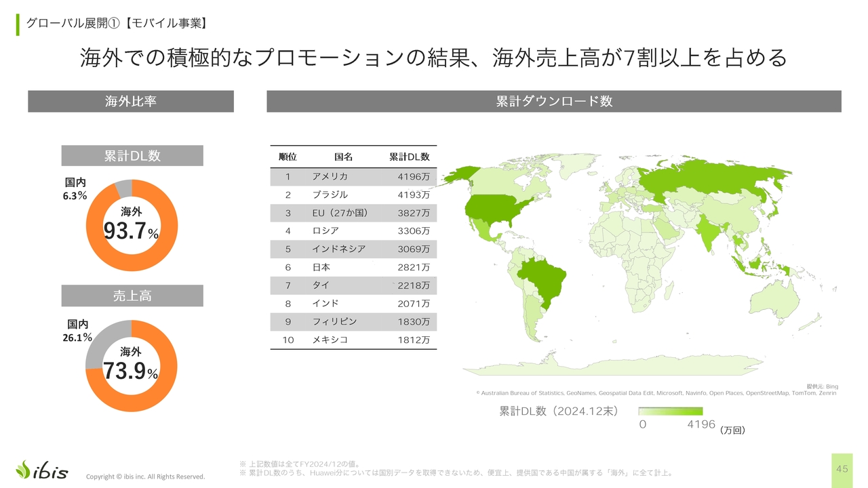Click the 3306万 value
The height and width of the screenshot is (488, 868).
[x=414, y=231]
